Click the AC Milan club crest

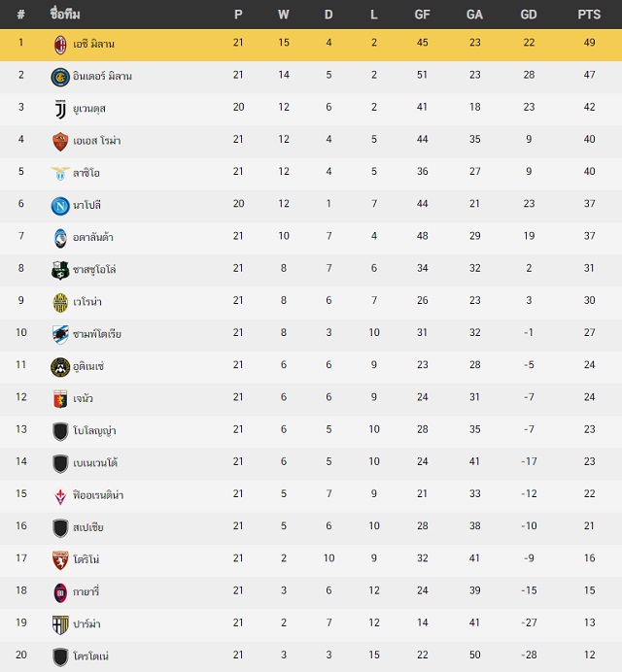click(60, 45)
